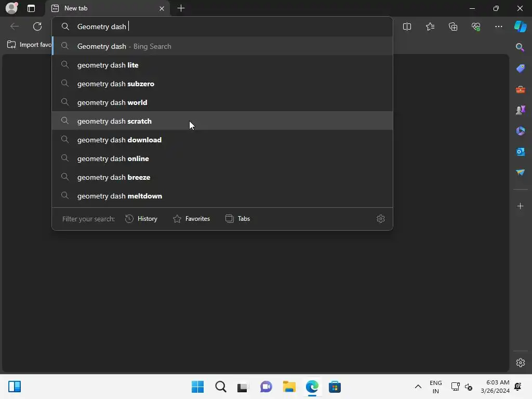Viewport: 532px width, 399px height.
Task: Open muted volume tray icon
Action: [469, 387]
